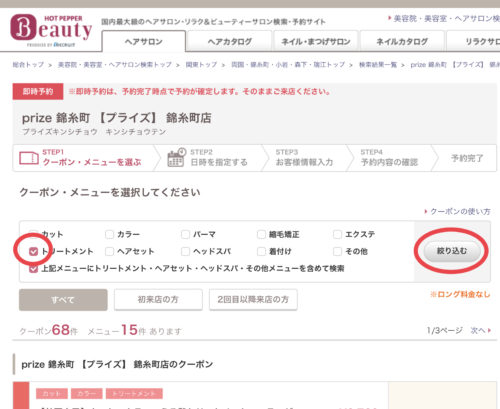The height and width of the screenshot is (409, 500).
Task: Click the 即時予約 red label
Action: pyautogui.click(x=38, y=91)
